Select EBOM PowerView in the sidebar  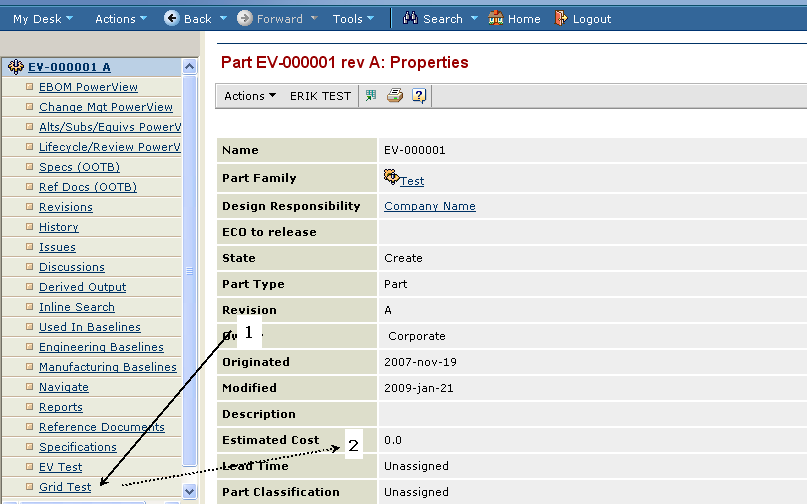coord(88,87)
